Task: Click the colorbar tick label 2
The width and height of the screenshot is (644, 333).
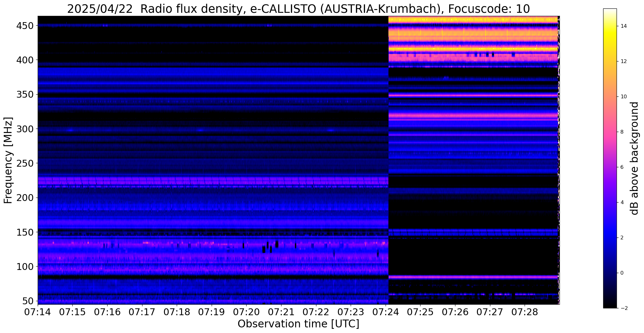Action: (622, 238)
